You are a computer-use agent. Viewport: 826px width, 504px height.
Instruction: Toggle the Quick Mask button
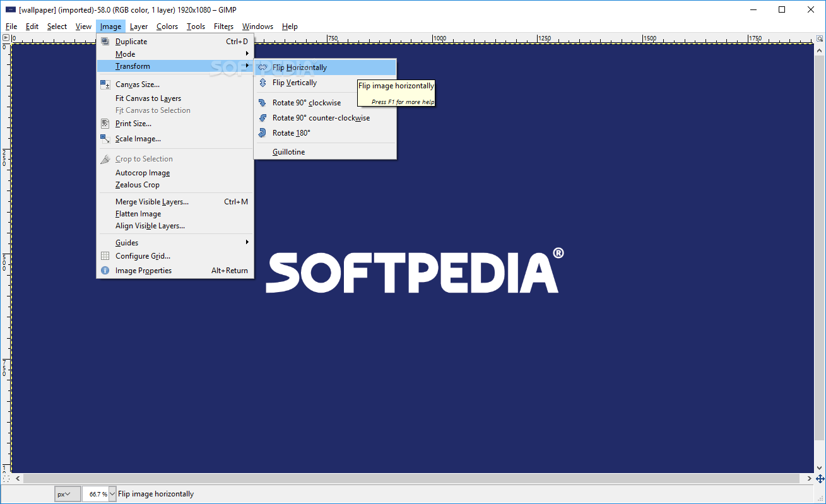click(x=6, y=479)
